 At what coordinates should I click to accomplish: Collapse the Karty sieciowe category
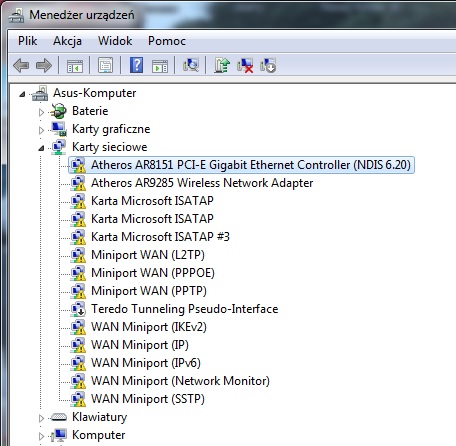point(41,148)
